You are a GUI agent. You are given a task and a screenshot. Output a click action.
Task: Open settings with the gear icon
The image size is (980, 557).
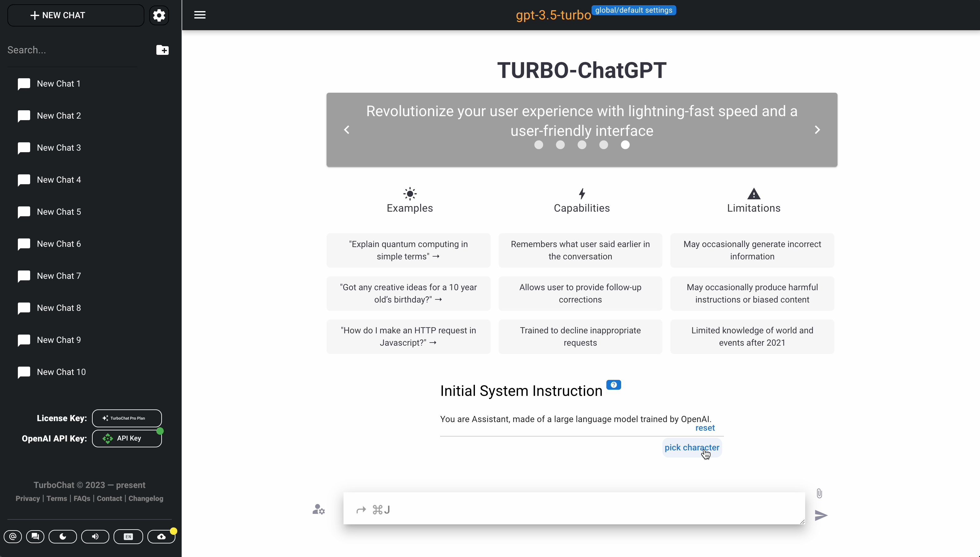point(159,15)
